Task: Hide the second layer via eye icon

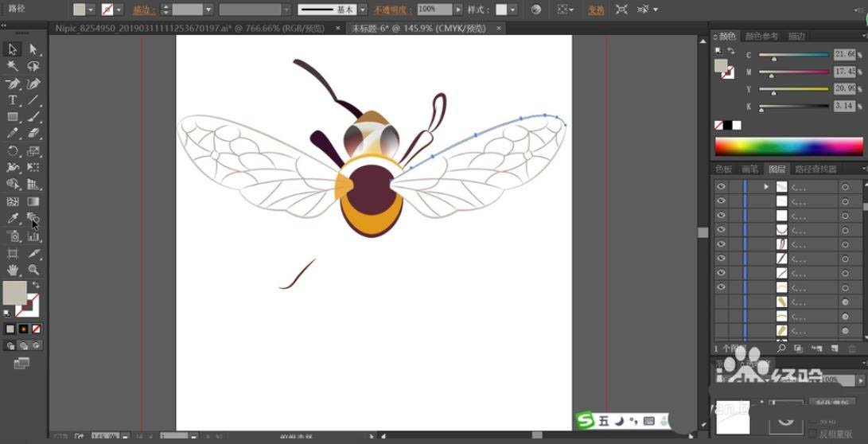Action: pyautogui.click(x=721, y=201)
